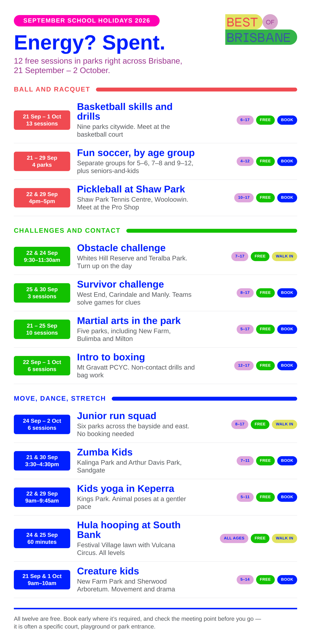This screenshot has height=644, width=311.
Task: Select the 22 Sep – 1 Oct boxing date tile
Action: 42,365
